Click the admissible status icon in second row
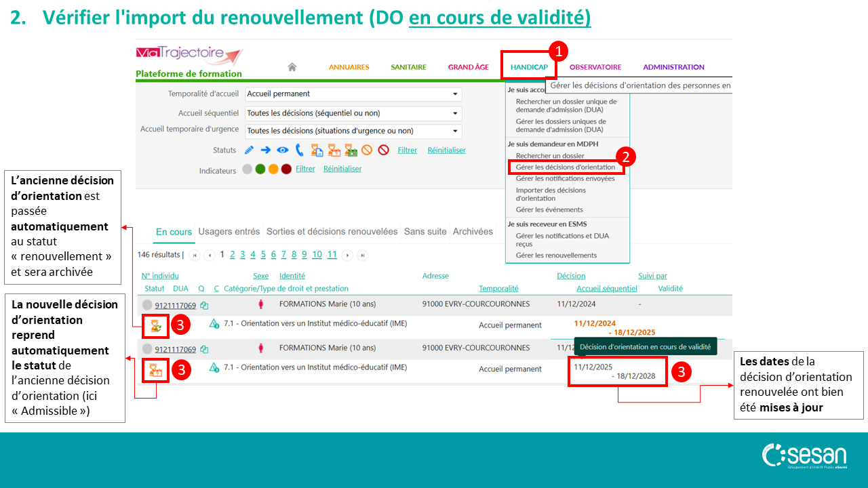Viewport: 868px width, 488px height. coord(156,369)
